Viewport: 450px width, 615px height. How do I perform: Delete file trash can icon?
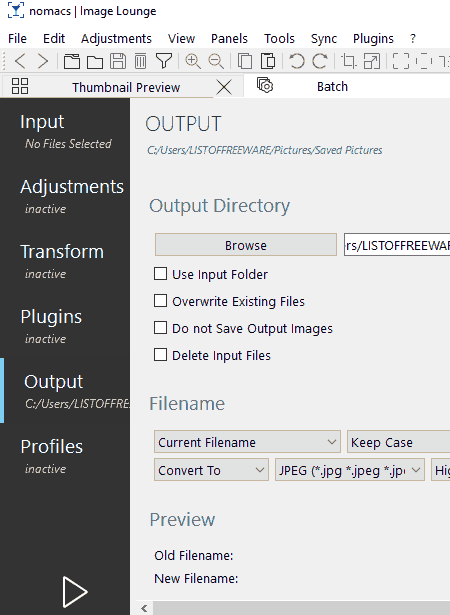[x=140, y=61]
